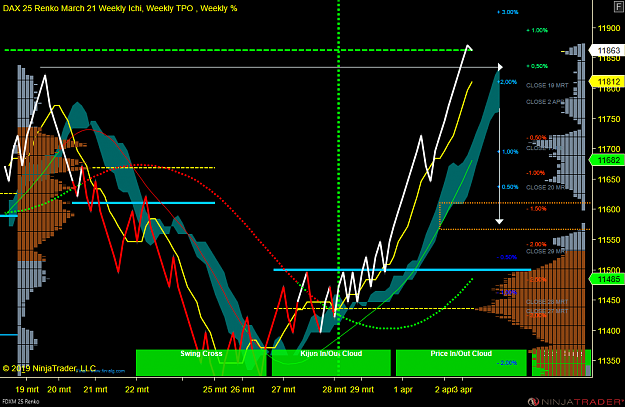
Task: Click the 25 mrt date label
Action: click(214, 389)
